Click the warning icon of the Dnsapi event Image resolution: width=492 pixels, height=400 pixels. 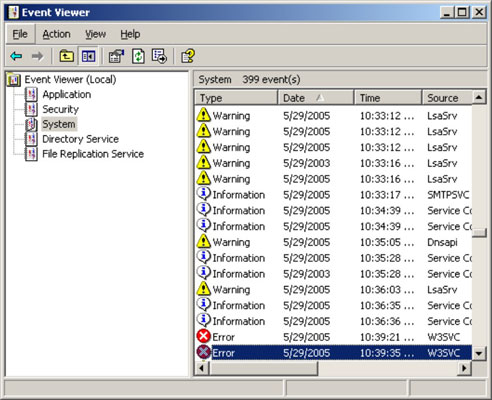203,241
